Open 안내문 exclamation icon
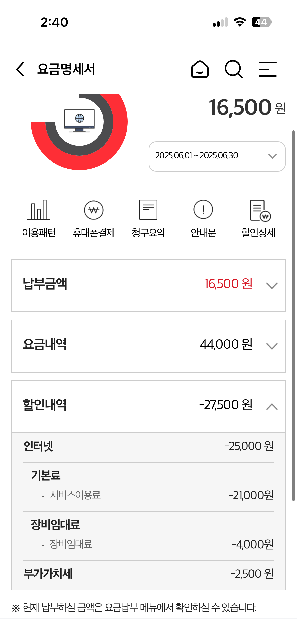Image resolution: width=297 pixels, height=644 pixels. [x=203, y=210]
